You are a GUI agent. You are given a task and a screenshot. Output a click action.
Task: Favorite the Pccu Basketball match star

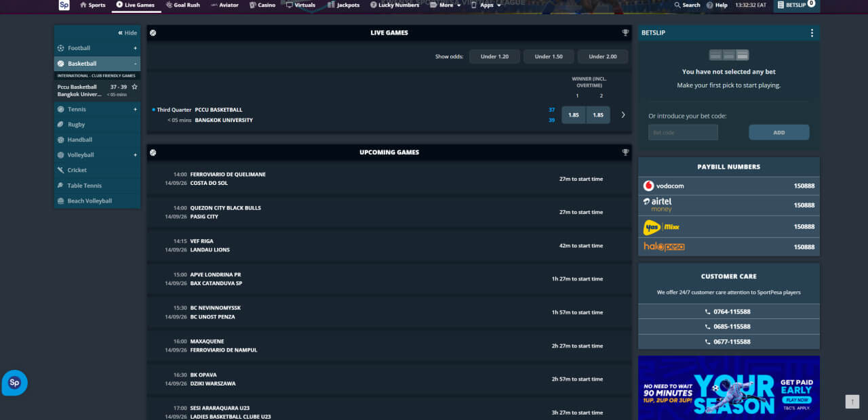tap(134, 87)
